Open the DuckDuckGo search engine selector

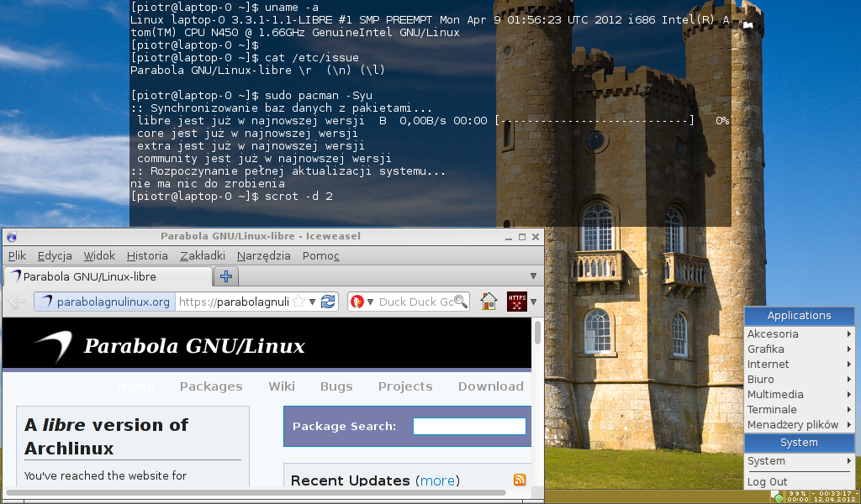362,302
